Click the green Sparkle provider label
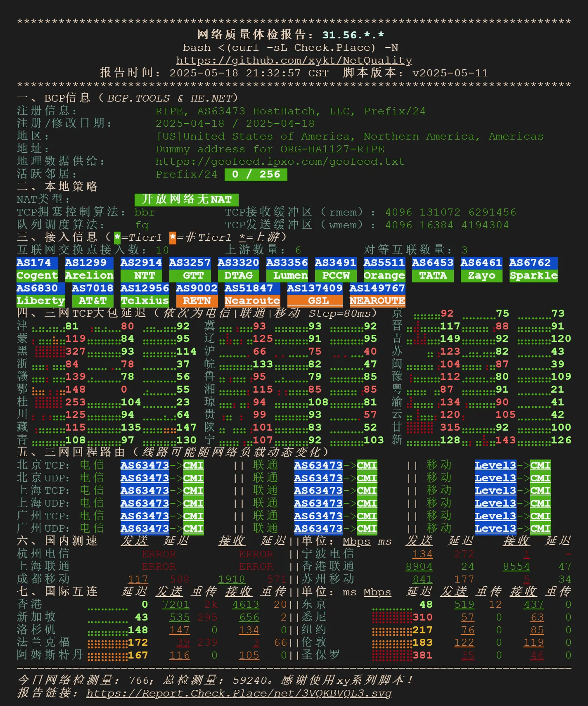The image size is (588, 706). [x=533, y=275]
